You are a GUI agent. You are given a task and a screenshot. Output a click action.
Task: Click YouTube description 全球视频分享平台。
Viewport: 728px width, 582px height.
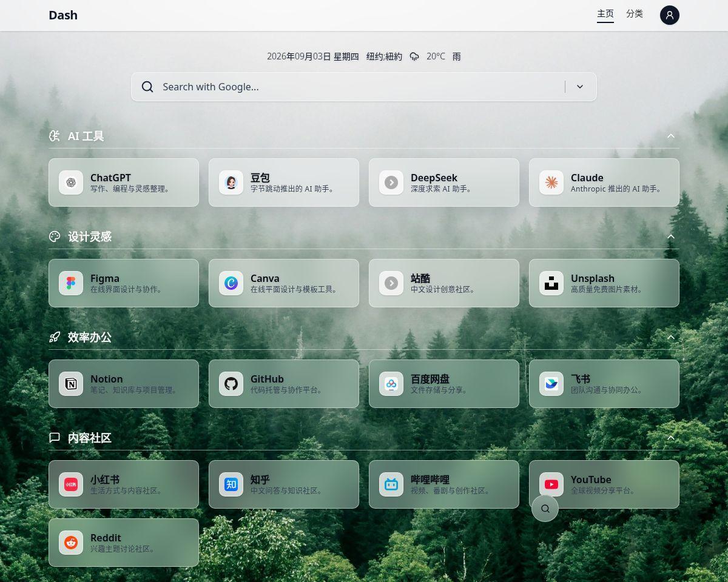pos(605,490)
